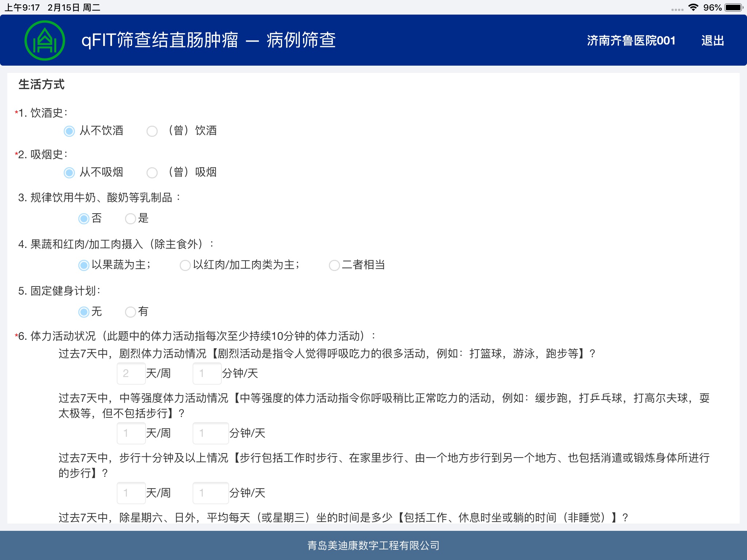747x560 pixels.
Task: Tap the 上午9:17 clock in status bar
Action: coord(22,8)
